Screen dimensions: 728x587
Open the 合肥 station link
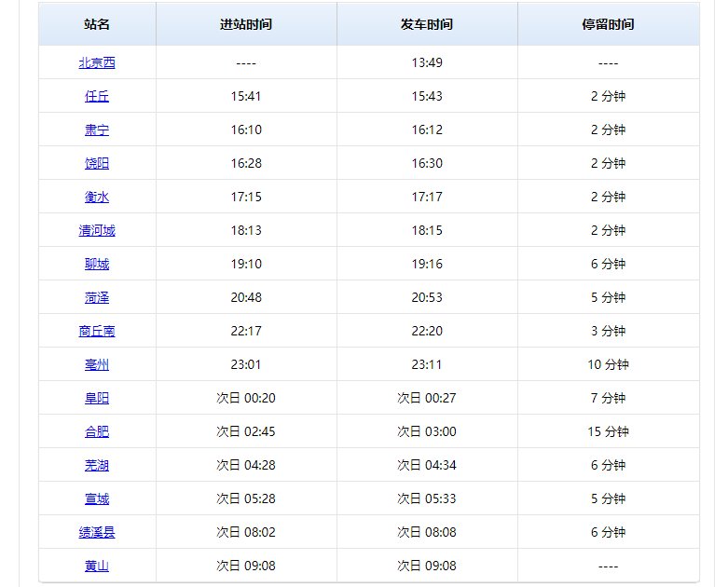(x=97, y=432)
